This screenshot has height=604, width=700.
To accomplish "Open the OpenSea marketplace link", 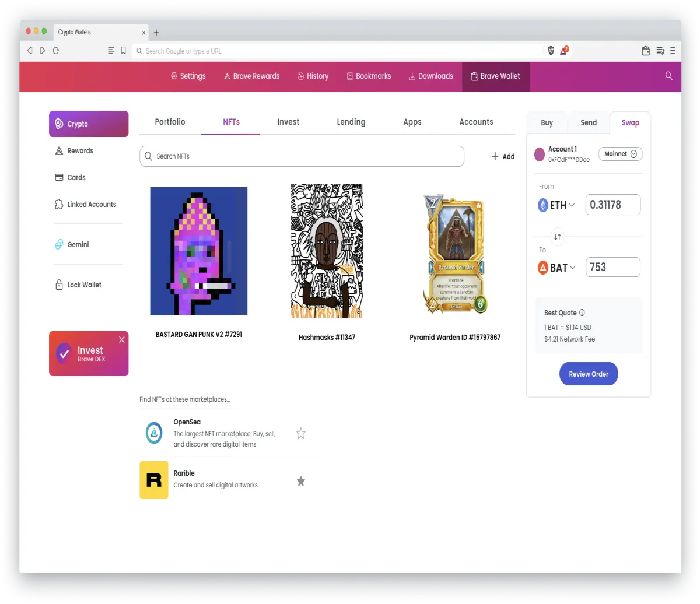I will tap(187, 422).
